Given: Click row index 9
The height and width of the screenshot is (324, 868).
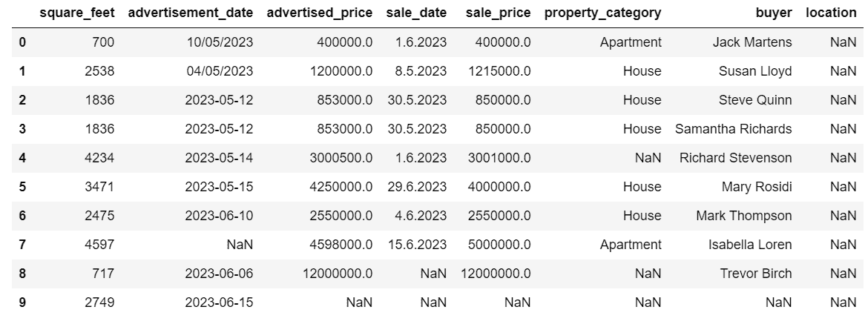Looking at the screenshot, I should tap(22, 302).
